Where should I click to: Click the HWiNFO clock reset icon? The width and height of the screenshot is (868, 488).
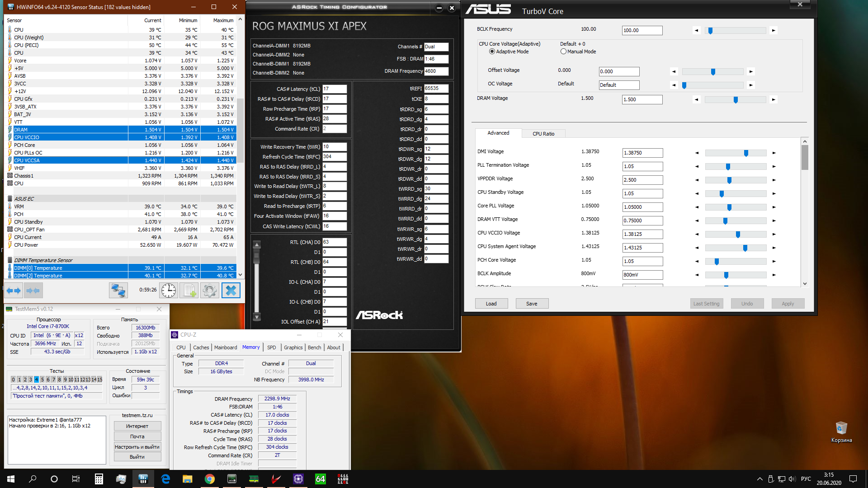click(169, 291)
